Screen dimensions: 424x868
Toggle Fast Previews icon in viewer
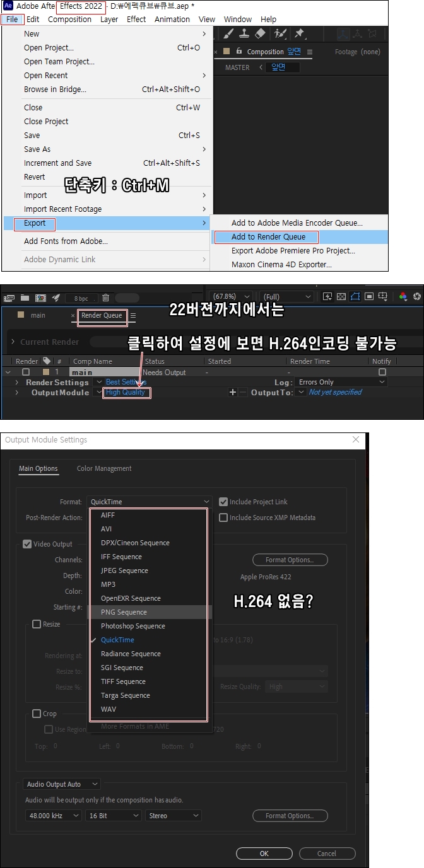click(327, 296)
